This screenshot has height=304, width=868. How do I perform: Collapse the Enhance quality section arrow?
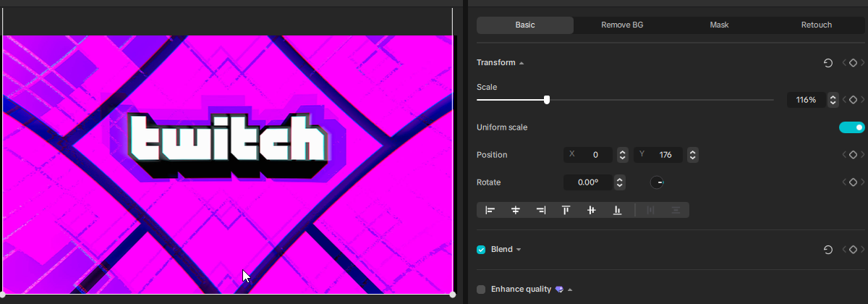pyautogui.click(x=570, y=290)
